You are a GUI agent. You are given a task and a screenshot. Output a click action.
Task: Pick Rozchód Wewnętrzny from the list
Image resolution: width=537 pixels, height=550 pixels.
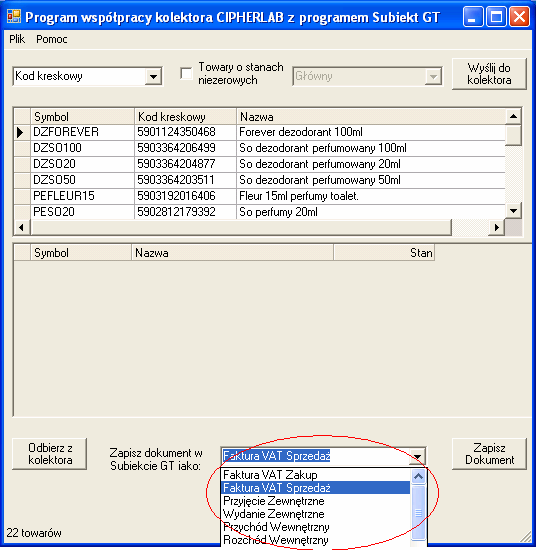[316, 540]
